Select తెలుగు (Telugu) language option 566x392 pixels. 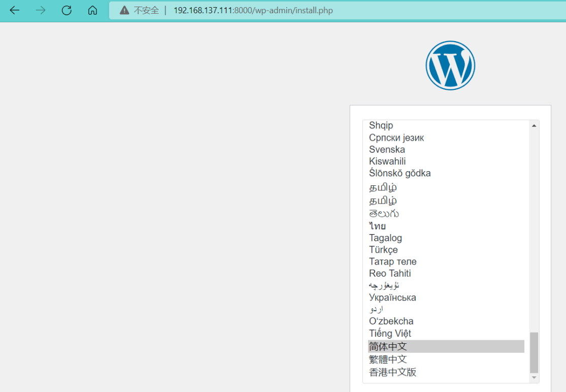click(x=446, y=214)
